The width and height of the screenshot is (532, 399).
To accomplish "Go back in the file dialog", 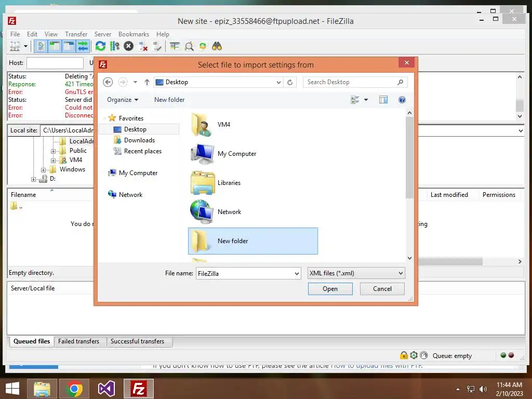I will [x=108, y=82].
